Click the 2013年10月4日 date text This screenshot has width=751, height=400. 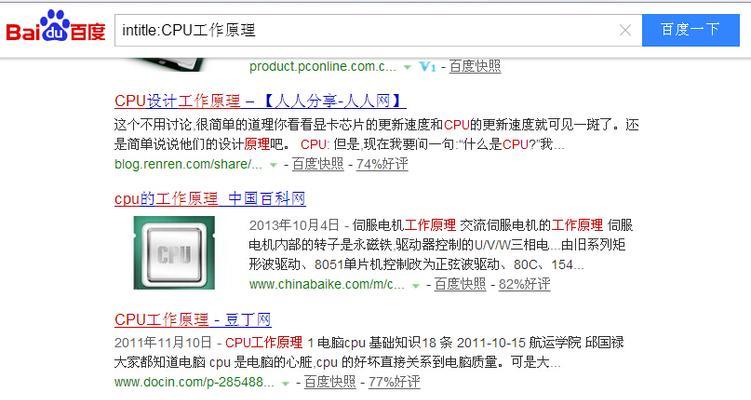coord(294,225)
